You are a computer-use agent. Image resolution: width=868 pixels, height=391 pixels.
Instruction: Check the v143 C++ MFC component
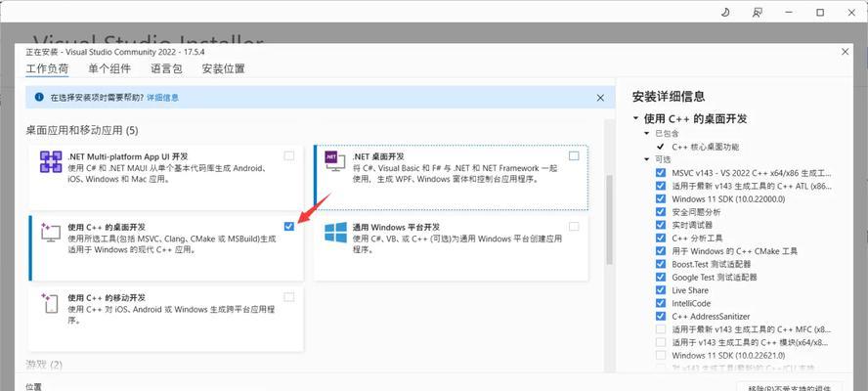point(661,329)
